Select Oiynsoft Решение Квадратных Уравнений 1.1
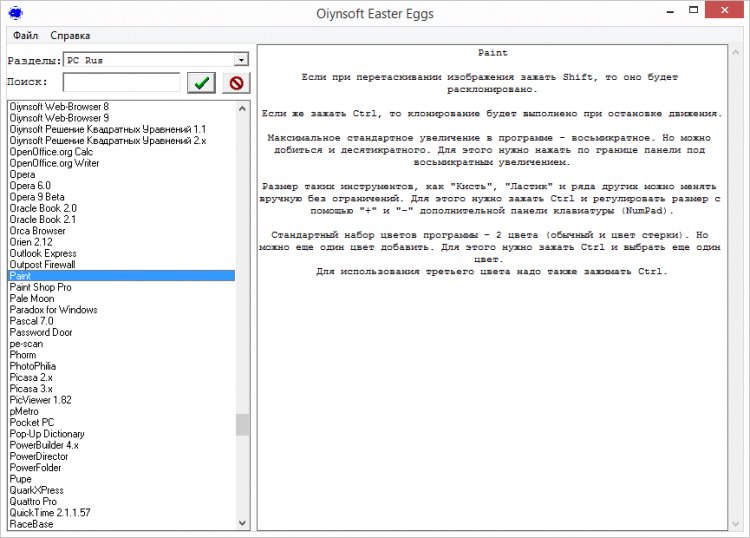The image size is (750, 538). click(x=122, y=129)
